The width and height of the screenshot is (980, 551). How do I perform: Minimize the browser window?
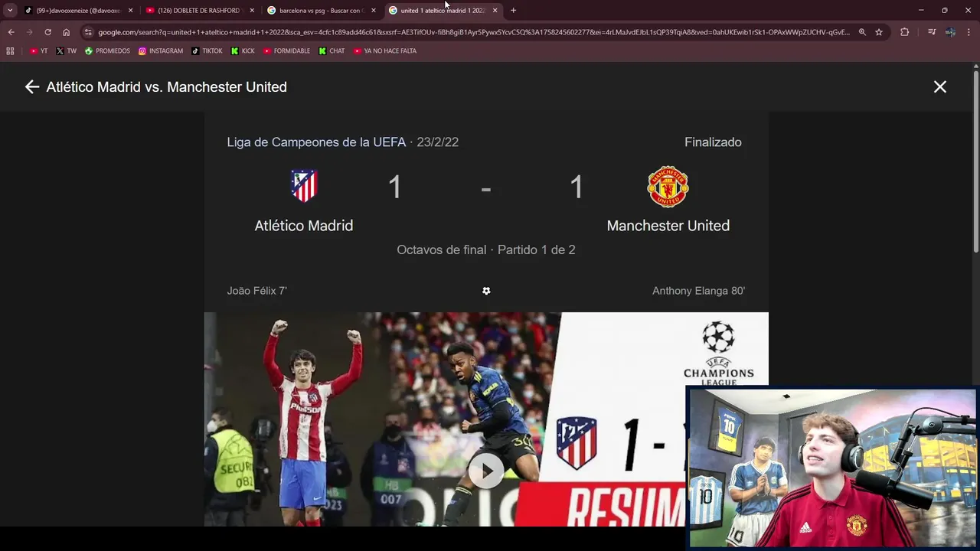coord(921,11)
